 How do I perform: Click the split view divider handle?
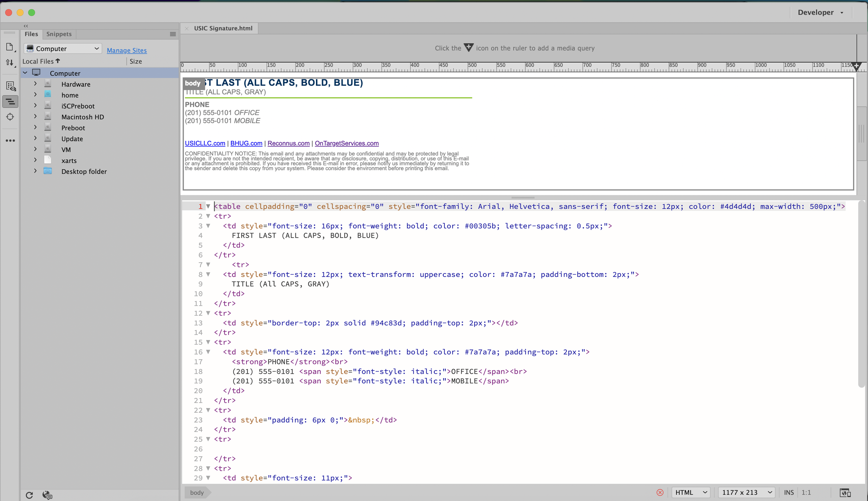[523, 197]
